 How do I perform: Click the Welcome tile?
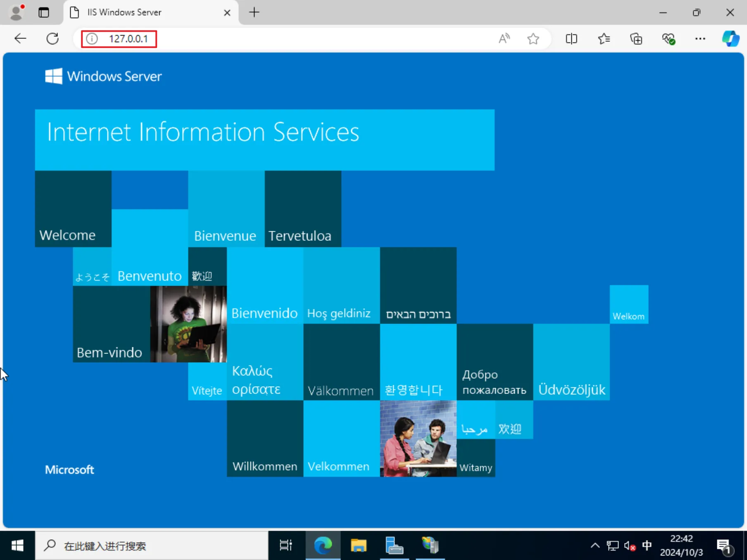pyautogui.click(x=73, y=209)
